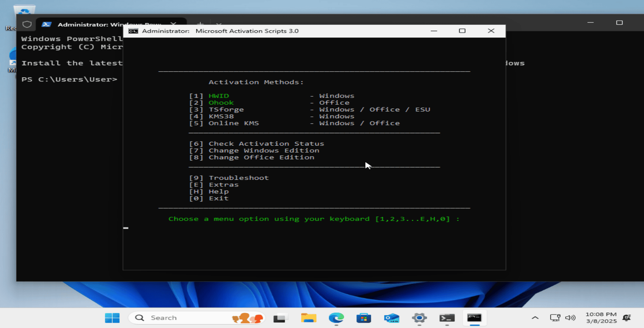Click the cmd icon in Activation Scripts title bar
This screenshot has height=328, width=644.
(133, 31)
